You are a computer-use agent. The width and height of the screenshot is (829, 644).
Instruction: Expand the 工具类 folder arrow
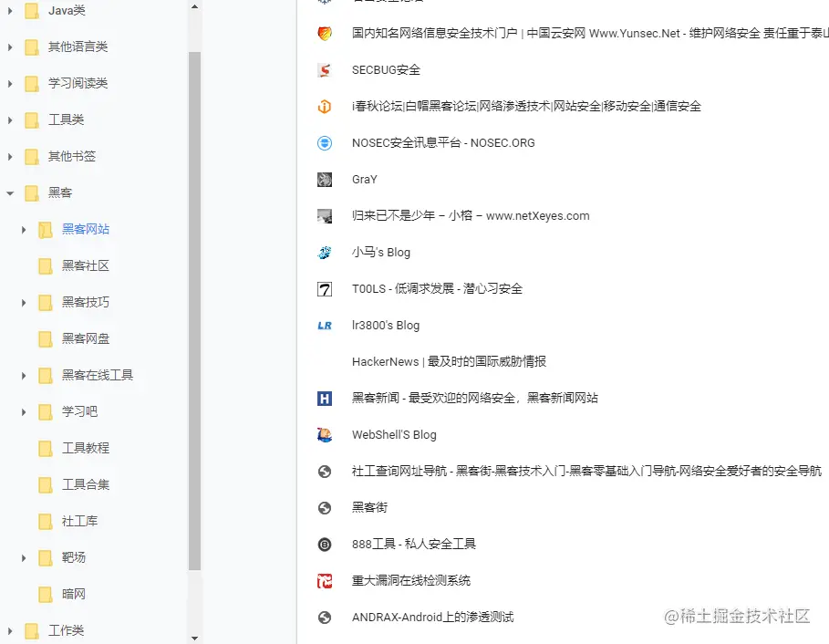coord(10,120)
